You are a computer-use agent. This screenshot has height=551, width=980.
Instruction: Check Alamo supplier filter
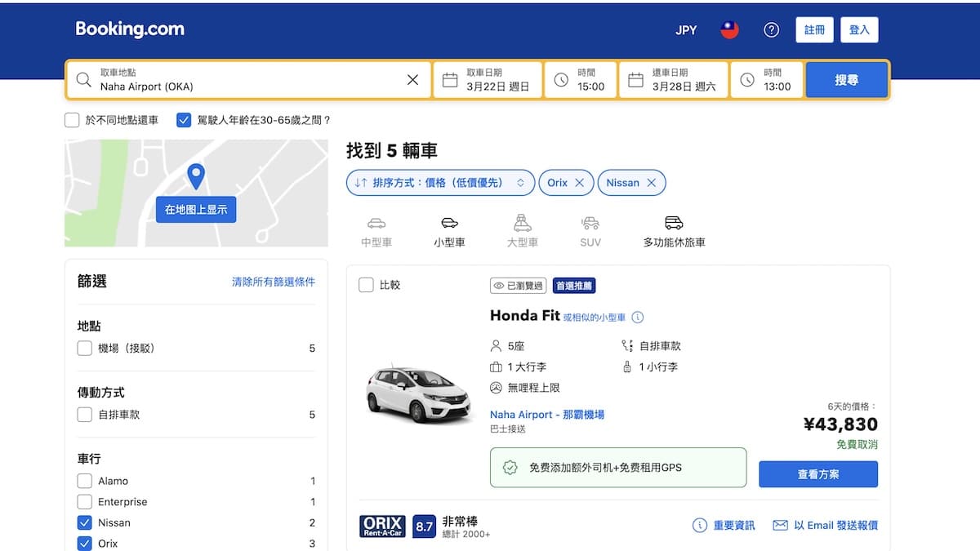pyautogui.click(x=84, y=481)
